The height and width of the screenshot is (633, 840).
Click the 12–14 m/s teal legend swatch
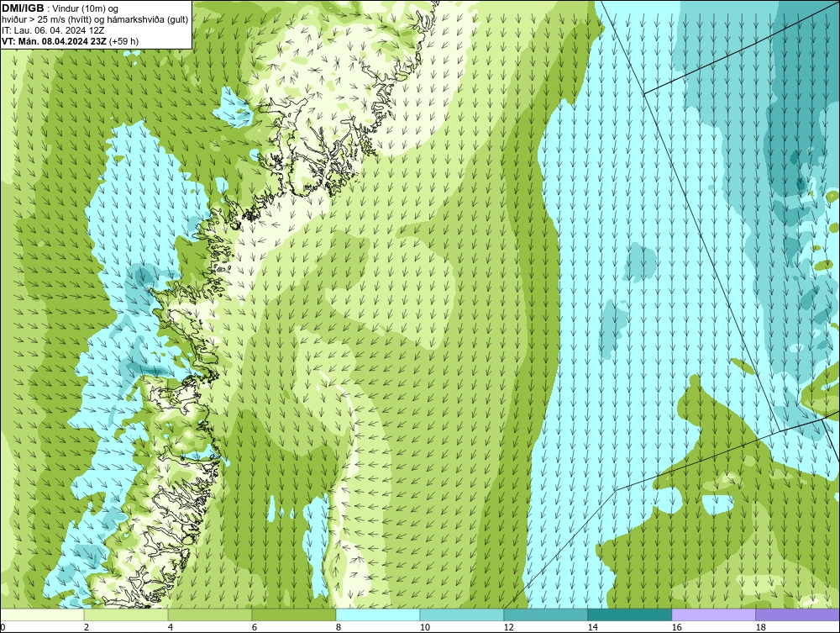pos(545,615)
